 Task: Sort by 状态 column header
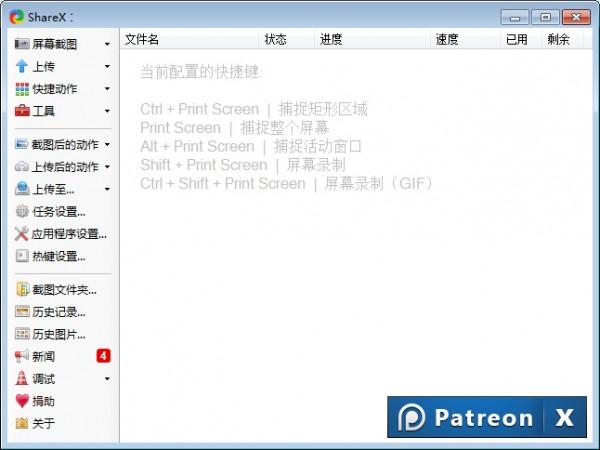(287, 39)
